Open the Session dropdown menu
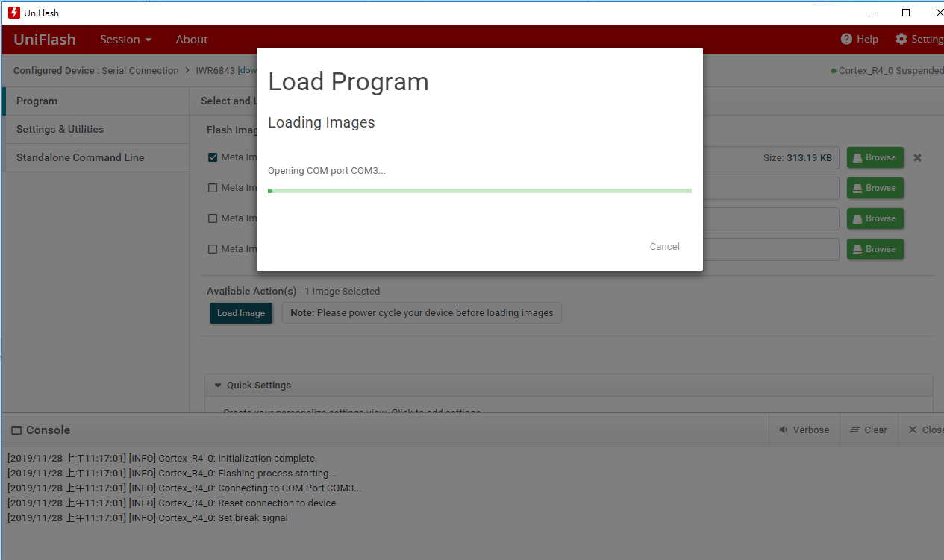Screen dimensions: 944x560 (125, 39)
